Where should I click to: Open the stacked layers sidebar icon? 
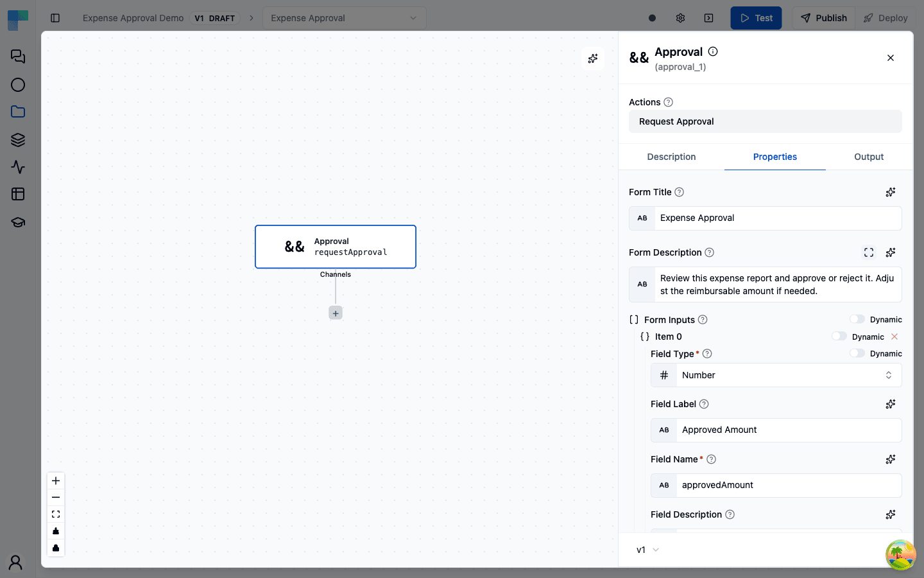(x=18, y=139)
